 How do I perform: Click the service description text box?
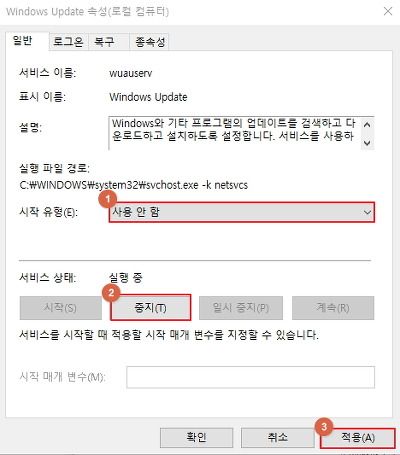point(235,133)
